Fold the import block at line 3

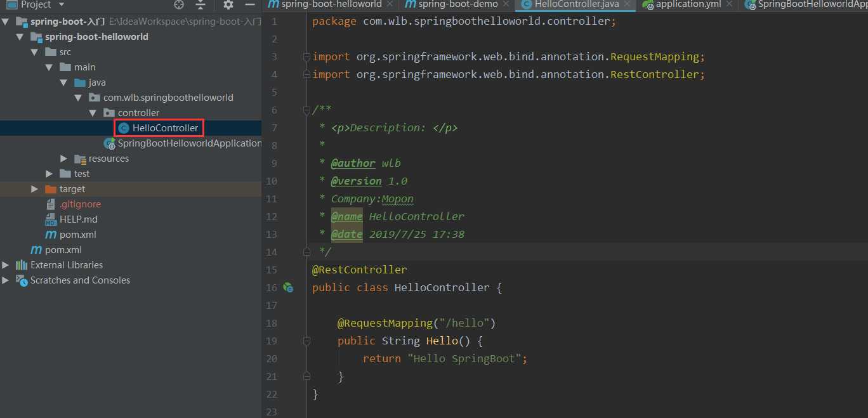click(x=306, y=56)
